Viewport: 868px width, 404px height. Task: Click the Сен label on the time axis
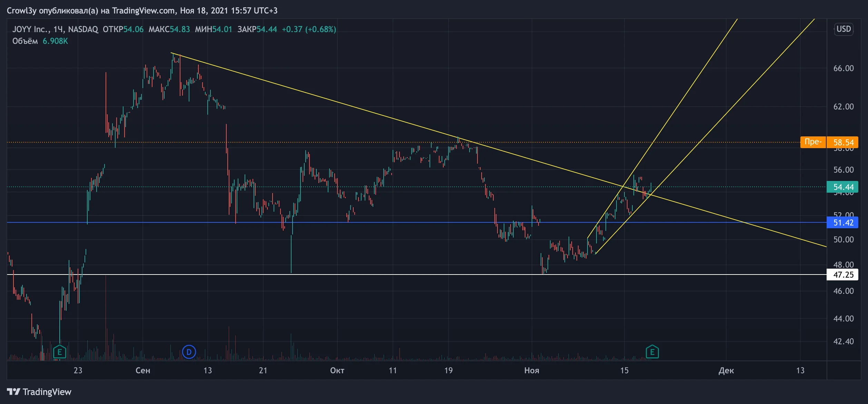[143, 371]
